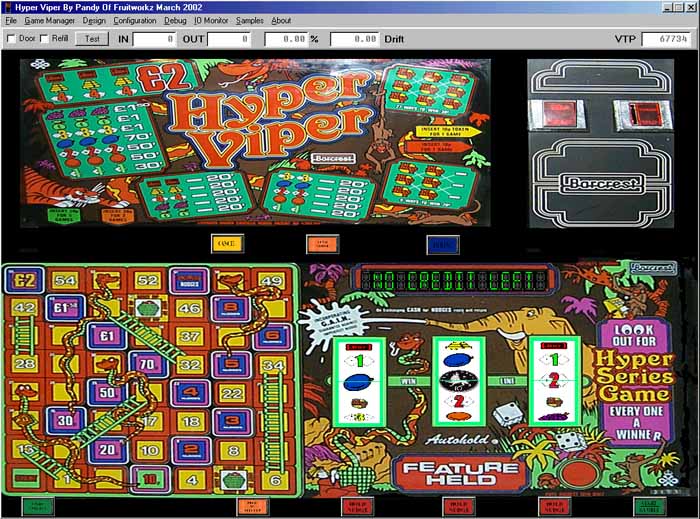This screenshot has width=700, height=519.
Task: Click square 22 on the trail board
Action: (231, 393)
